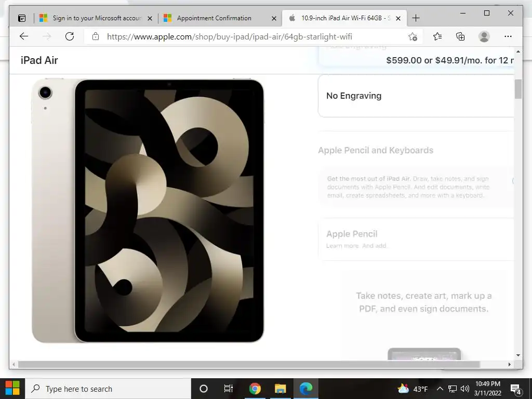
Task: Open Task View
Action: pyautogui.click(x=229, y=389)
